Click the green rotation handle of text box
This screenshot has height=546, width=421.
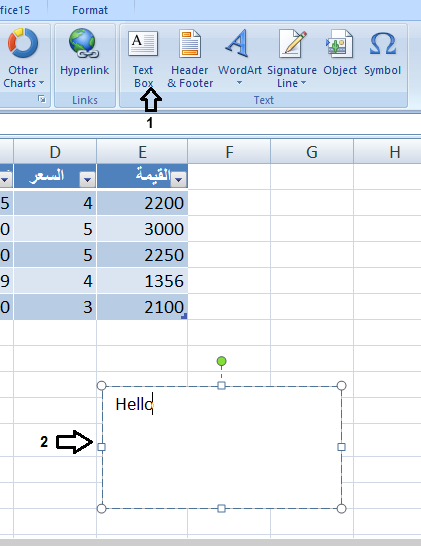click(221, 361)
